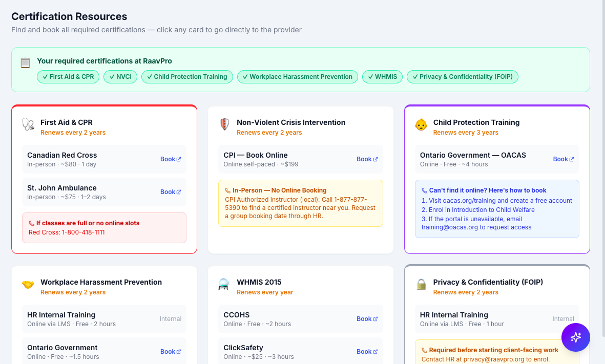The height and width of the screenshot is (364, 605).
Task: Click the clipboard icon beside required certifications
Action: (x=26, y=62)
